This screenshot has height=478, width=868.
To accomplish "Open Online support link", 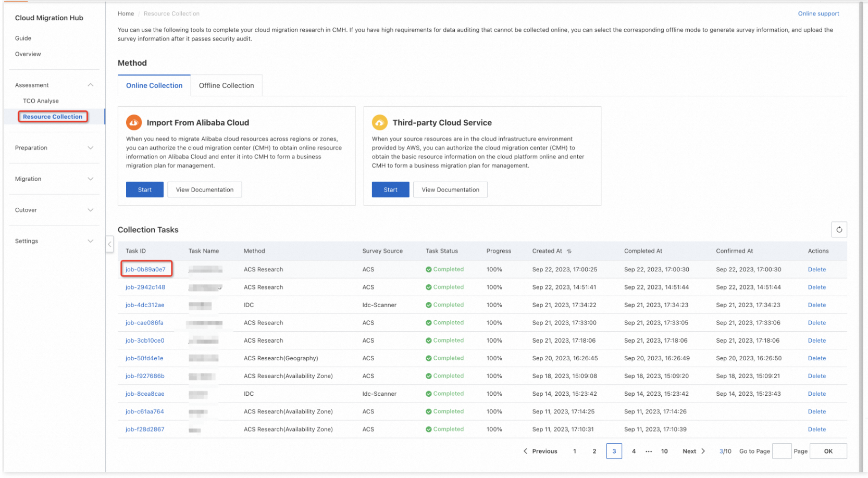I will (x=818, y=14).
